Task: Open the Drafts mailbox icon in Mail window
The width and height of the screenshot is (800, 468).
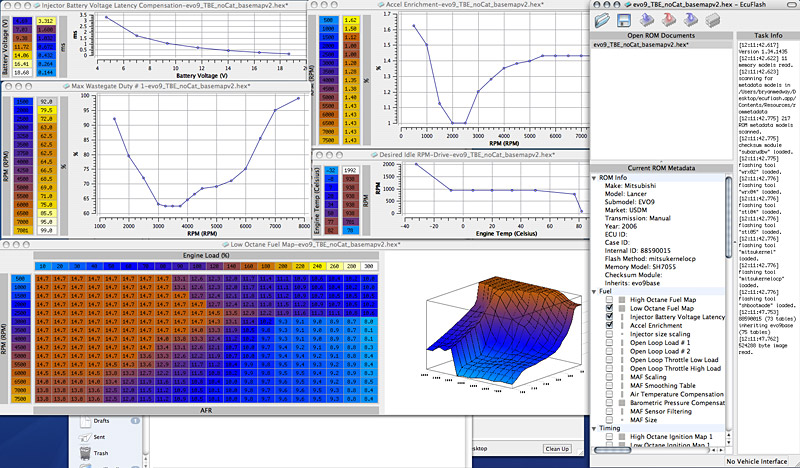Action: [85, 422]
